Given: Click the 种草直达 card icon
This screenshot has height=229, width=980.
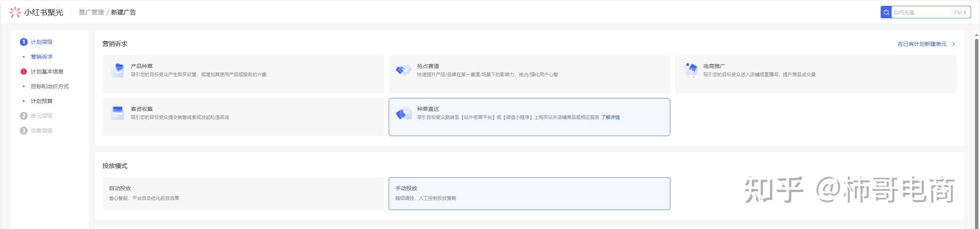Looking at the screenshot, I should tap(404, 114).
